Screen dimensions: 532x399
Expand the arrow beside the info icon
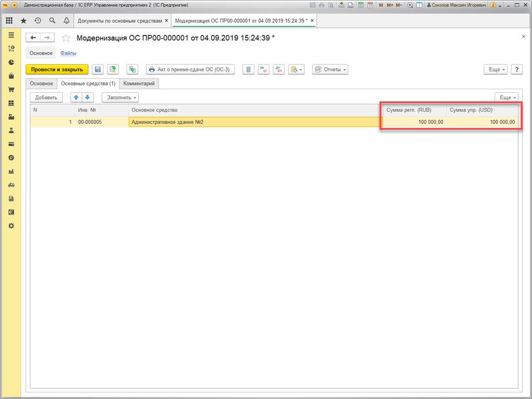[500, 6]
